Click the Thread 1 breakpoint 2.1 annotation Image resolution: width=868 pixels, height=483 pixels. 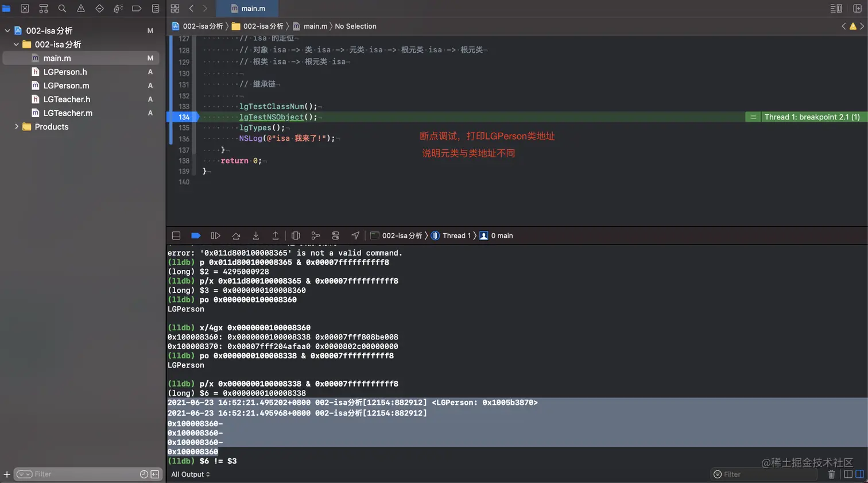[806, 117]
